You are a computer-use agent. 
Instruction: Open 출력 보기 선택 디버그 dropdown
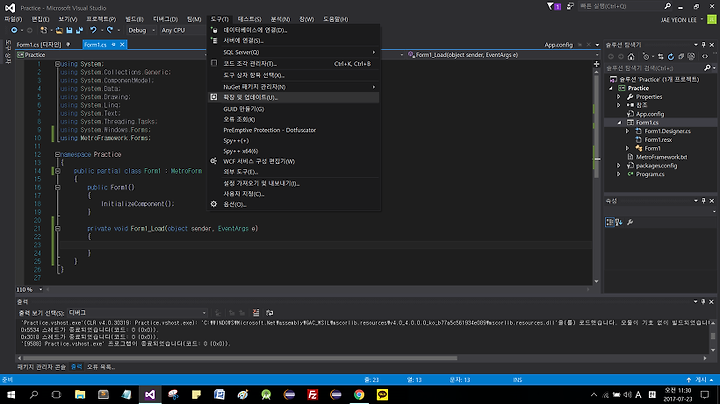coord(137,313)
